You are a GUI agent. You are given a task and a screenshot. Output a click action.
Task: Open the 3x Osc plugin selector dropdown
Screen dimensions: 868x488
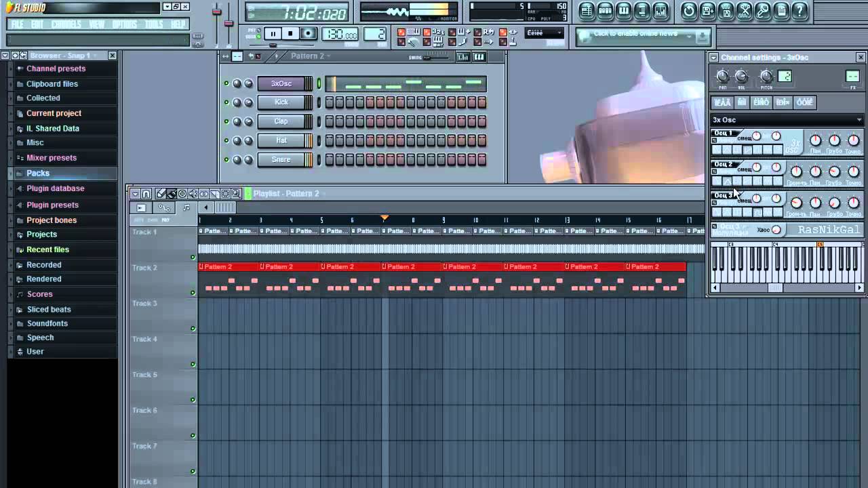coord(787,120)
